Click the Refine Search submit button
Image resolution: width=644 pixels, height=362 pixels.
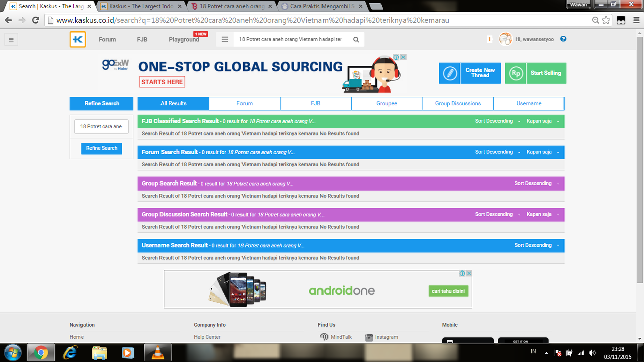[x=102, y=148]
